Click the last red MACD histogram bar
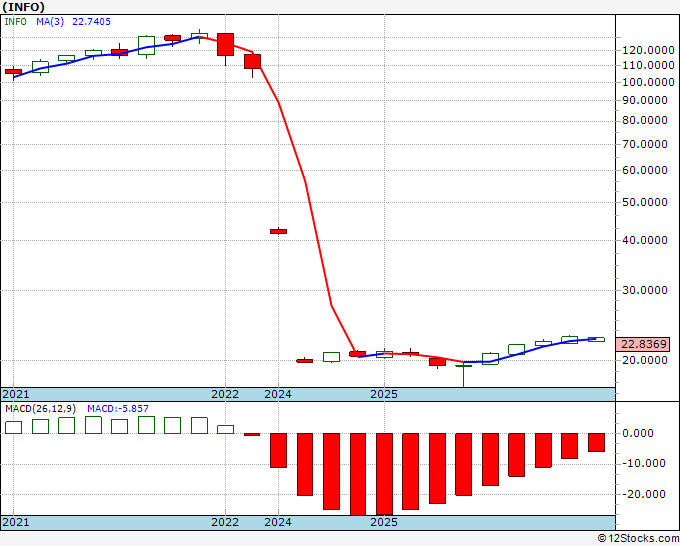This screenshot has width=680, height=546. click(596, 442)
